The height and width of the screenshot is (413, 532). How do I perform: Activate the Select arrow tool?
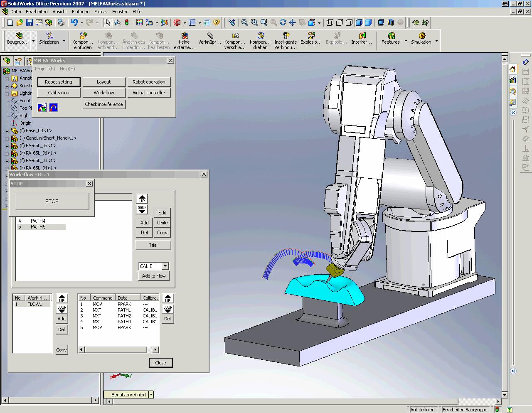[108, 22]
